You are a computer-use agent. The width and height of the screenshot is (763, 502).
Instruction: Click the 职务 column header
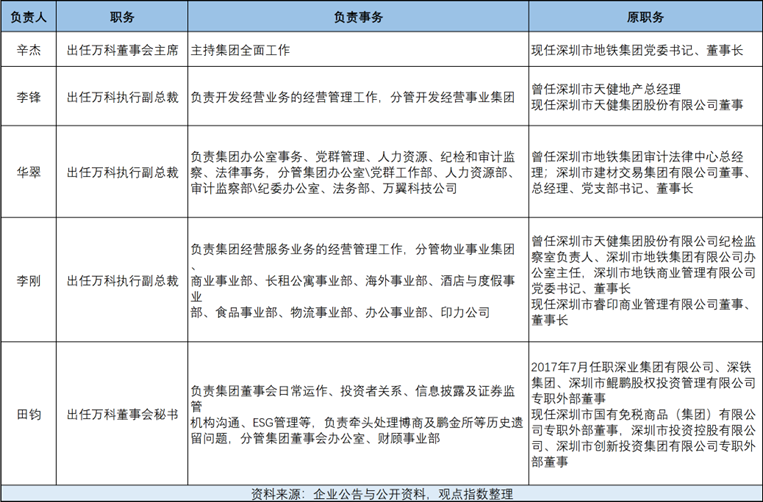pyautogui.click(x=122, y=18)
